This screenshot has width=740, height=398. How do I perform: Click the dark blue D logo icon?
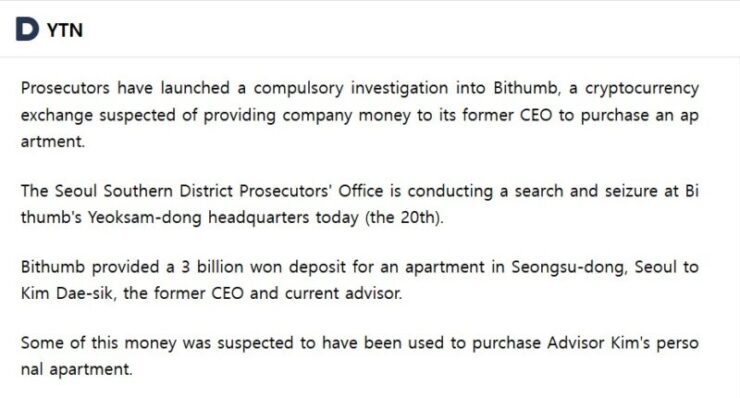pos(27,29)
